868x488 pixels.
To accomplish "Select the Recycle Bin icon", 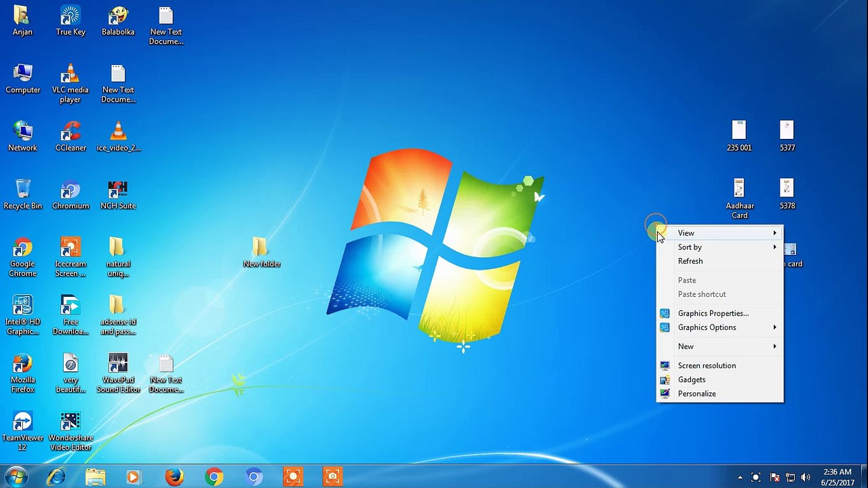I will tap(22, 195).
